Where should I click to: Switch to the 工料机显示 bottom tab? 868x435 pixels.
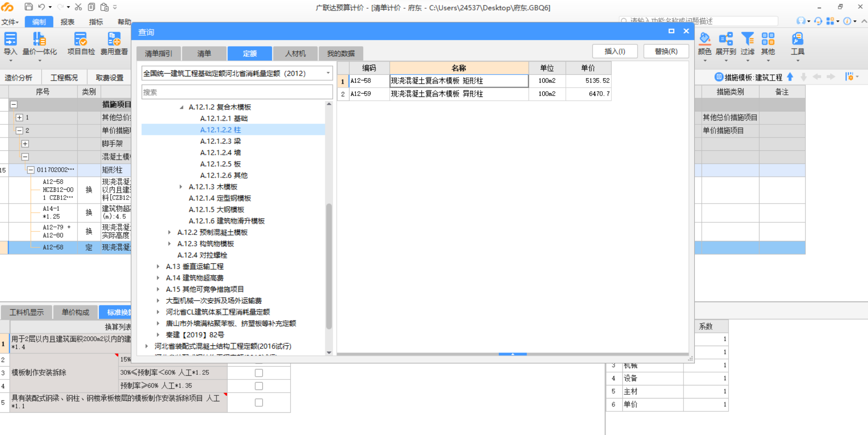click(x=26, y=312)
